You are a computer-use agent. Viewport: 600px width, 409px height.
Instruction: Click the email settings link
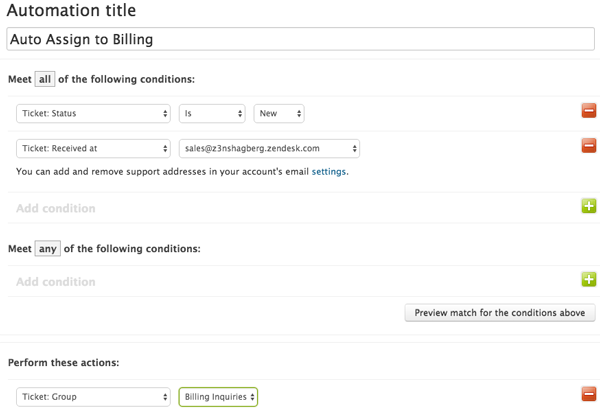coord(329,172)
